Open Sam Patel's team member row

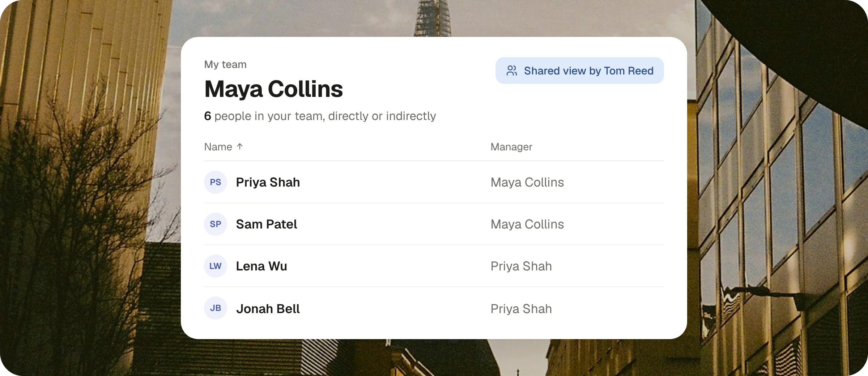tap(434, 224)
